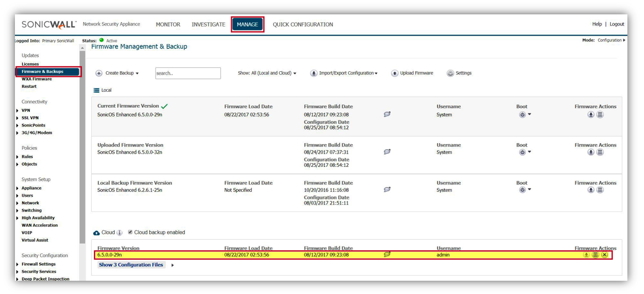Switch to the MONITOR tab

[168, 24]
